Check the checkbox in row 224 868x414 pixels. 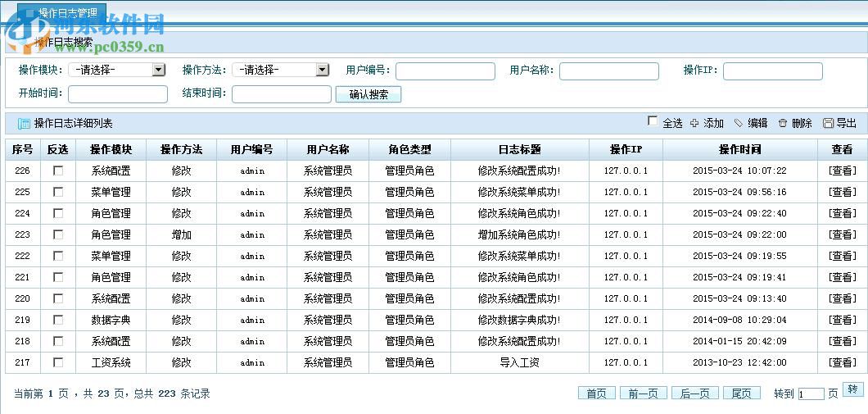point(58,213)
